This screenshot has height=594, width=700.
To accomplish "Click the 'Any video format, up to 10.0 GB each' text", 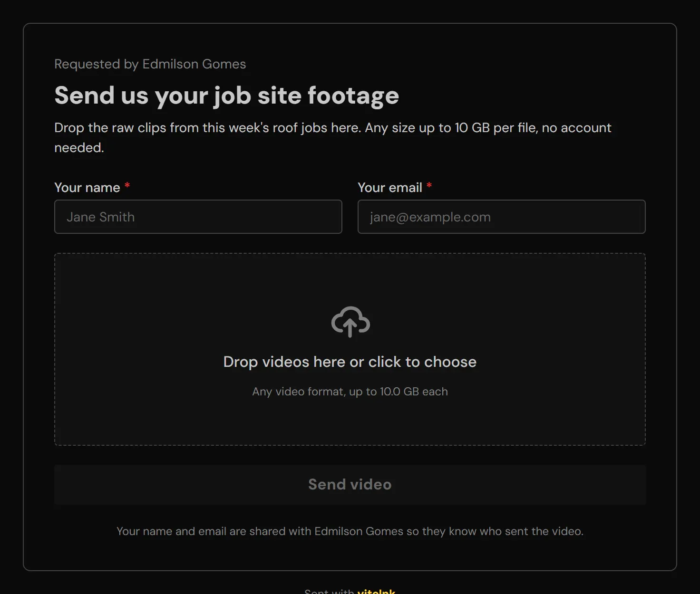I will click(x=350, y=392).
